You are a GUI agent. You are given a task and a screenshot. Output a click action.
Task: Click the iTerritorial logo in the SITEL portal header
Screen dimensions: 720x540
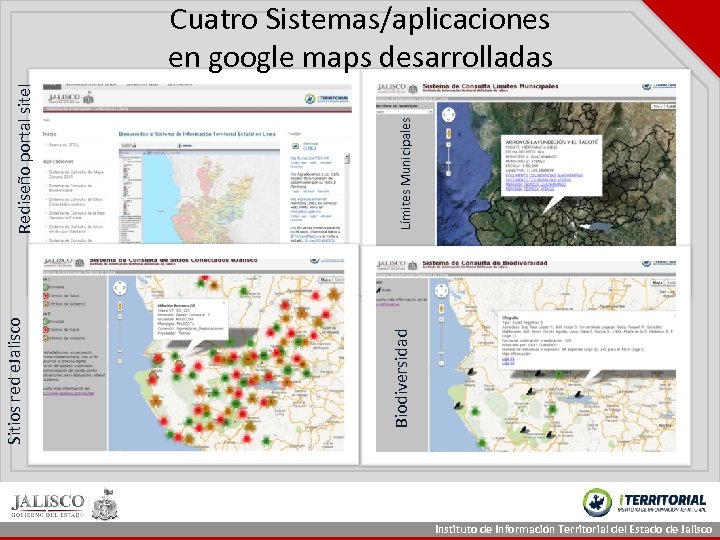[x=326, y=98]
